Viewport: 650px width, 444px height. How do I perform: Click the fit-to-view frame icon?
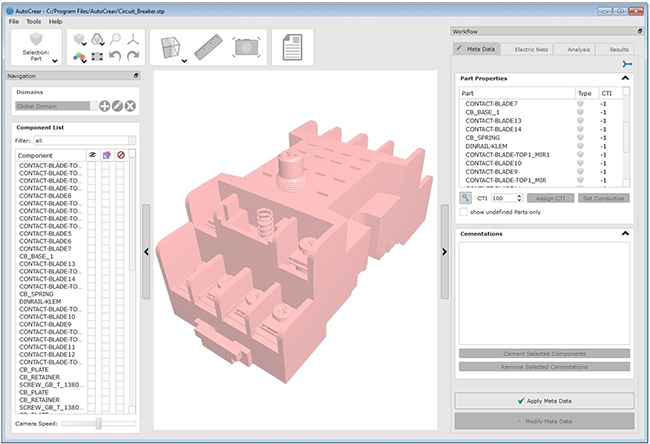[97, 56]
